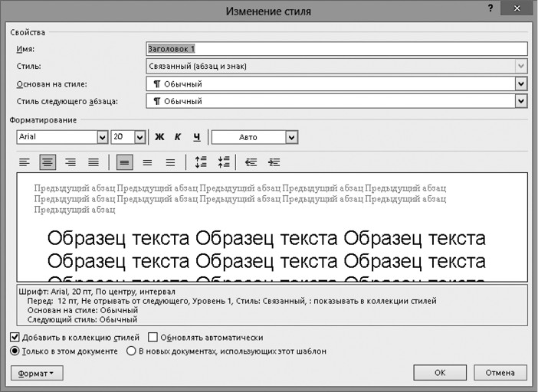Align paragraph text to the left
538x392 pixels.
tap(25, 162)
